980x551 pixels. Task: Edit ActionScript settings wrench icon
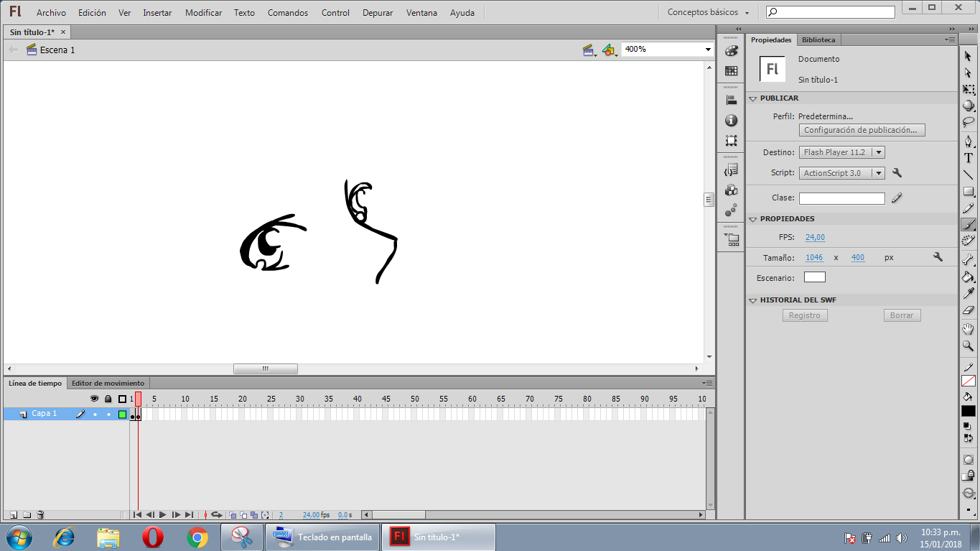[896, 173]
